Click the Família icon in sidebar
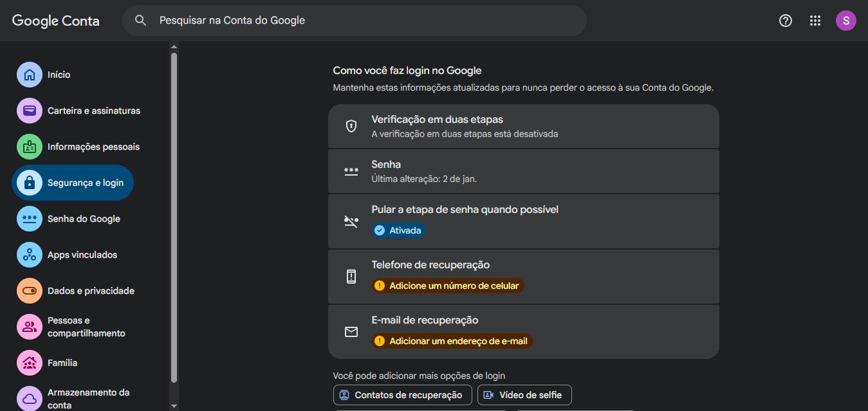Image resolution: width=868 pixels, height=411 pixels. pyautogui.click(x=29, y=363)
